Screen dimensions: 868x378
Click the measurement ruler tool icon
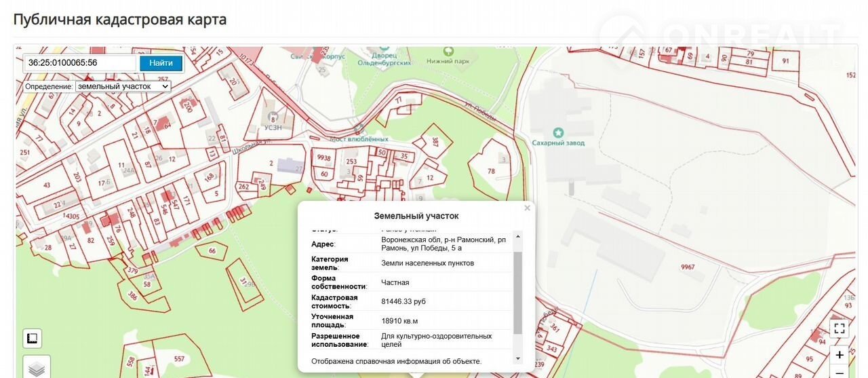pyautogui.click(x=33, y=338)
